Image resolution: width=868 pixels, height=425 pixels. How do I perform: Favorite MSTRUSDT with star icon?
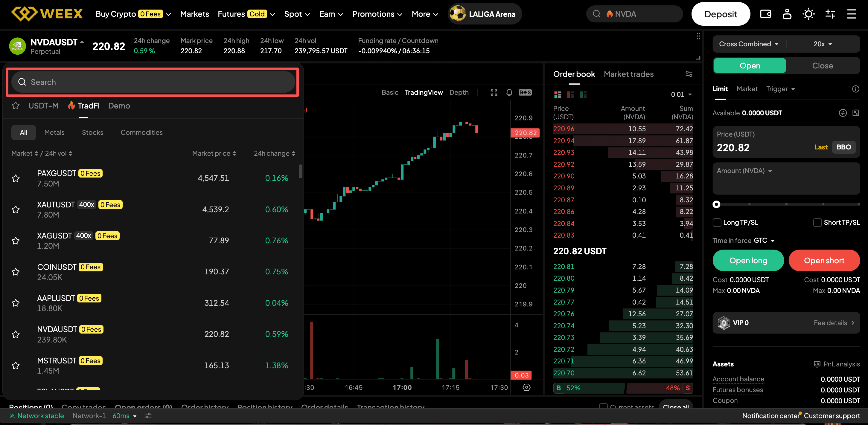click(x=16, y=366)
